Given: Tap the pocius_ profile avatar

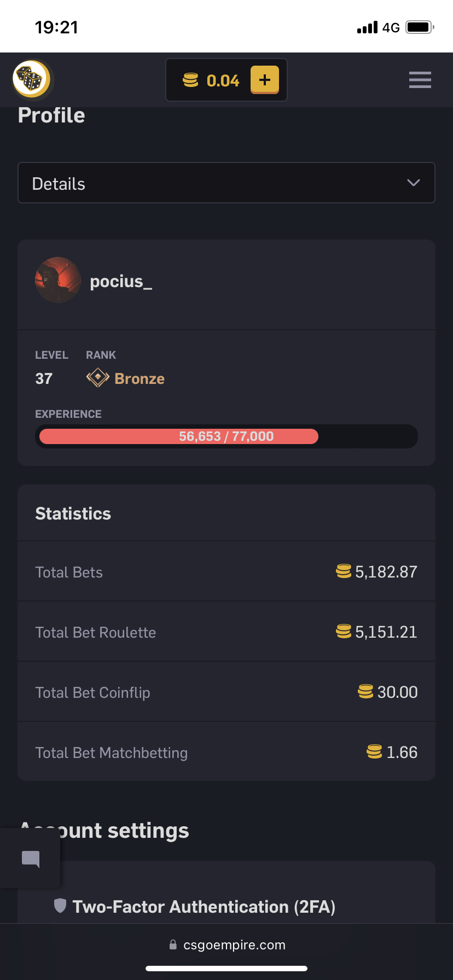Looking at the screenshot, I should (x=58, y=280).
